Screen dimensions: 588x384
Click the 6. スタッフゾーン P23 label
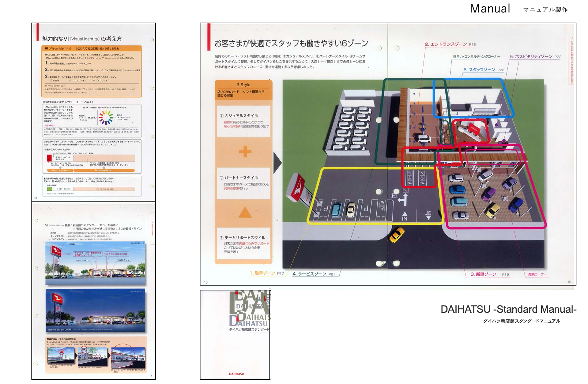point(483,70)
